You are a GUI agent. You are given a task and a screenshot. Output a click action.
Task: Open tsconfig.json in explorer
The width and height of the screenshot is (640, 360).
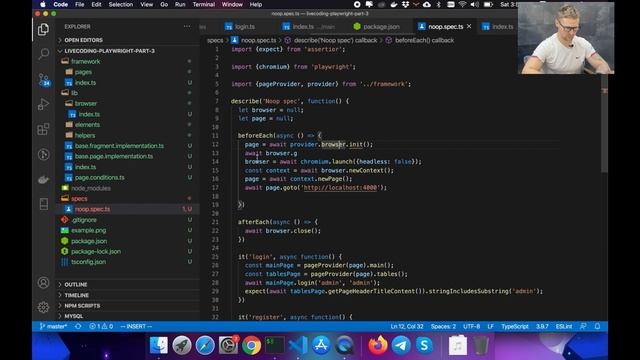(88, 262)
